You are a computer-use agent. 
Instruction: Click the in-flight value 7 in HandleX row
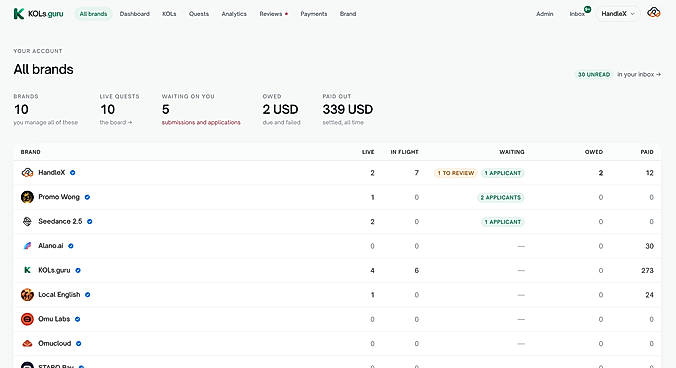pos(416,173)
